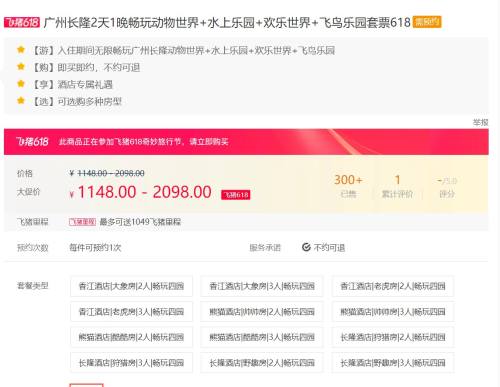Click the 300+ 已售 sold count
The width and height of the screenshot is (500, 387).
pyautogui.click(x=348, y=186)
